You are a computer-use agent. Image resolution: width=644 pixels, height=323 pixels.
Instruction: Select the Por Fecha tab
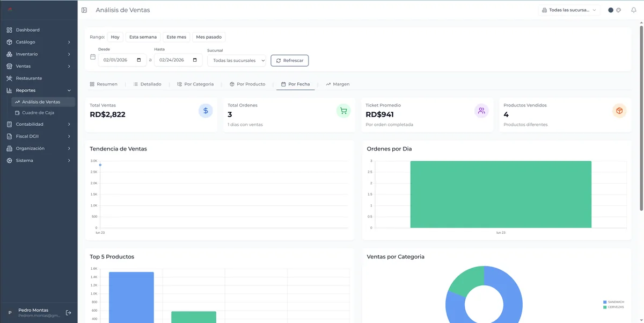(x=296, y=84)
